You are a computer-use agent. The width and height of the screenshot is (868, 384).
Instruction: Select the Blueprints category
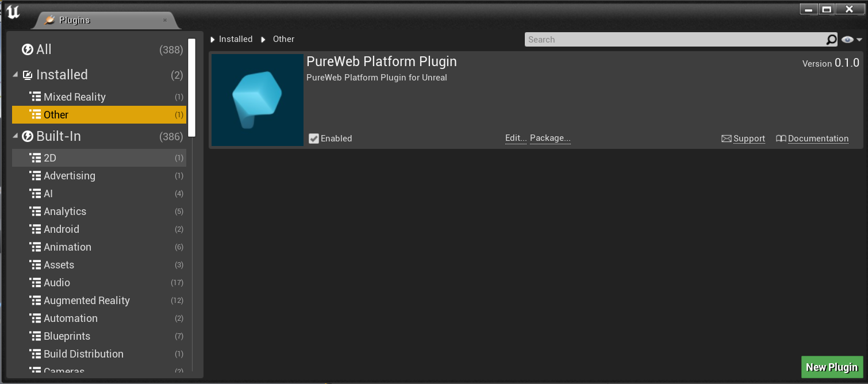pyautogui.click(x=99, y=336)
